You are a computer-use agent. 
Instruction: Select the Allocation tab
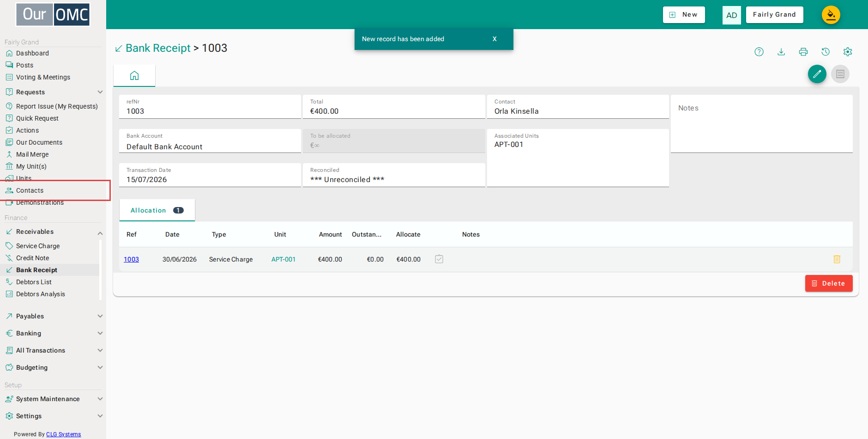point(157,210)
